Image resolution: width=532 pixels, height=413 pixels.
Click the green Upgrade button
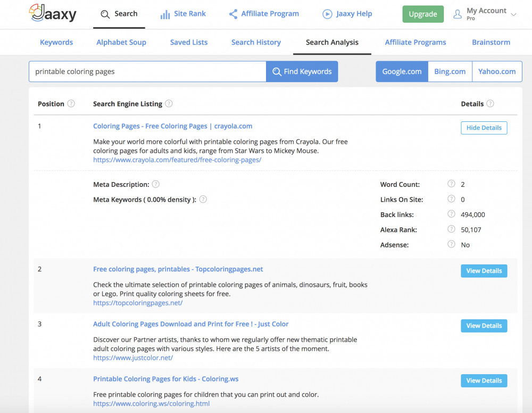tap(423, 14)
